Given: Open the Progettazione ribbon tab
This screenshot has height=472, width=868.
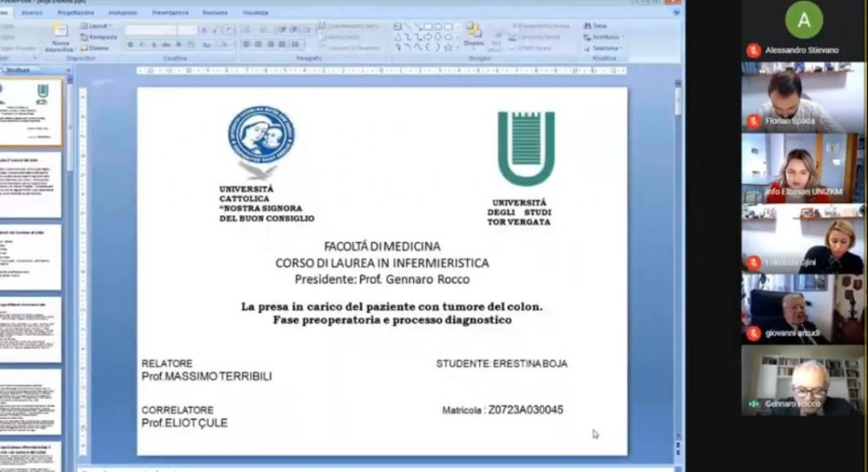Looking at the screenshot, I should 76,12.
